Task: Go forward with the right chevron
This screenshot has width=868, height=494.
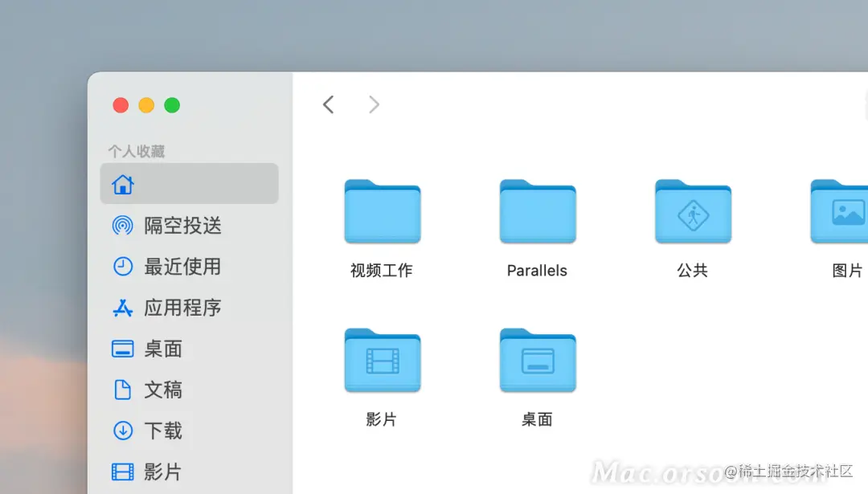Action: [375, 104]
